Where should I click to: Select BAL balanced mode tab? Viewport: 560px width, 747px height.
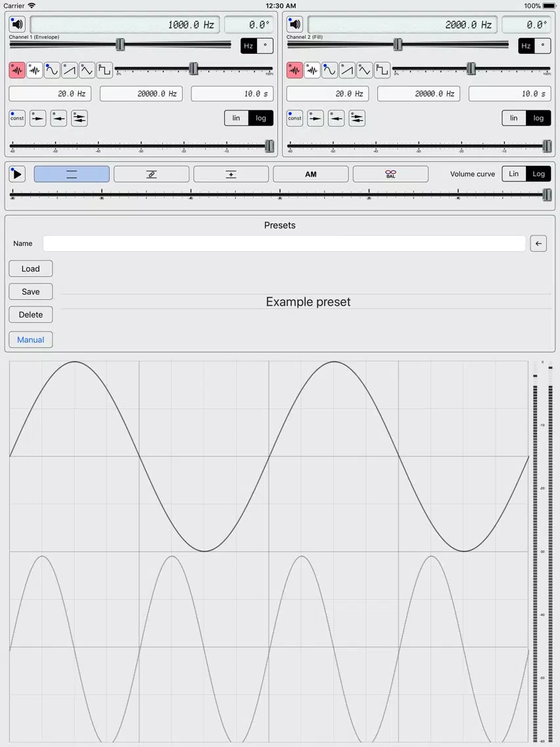[390, 174]
